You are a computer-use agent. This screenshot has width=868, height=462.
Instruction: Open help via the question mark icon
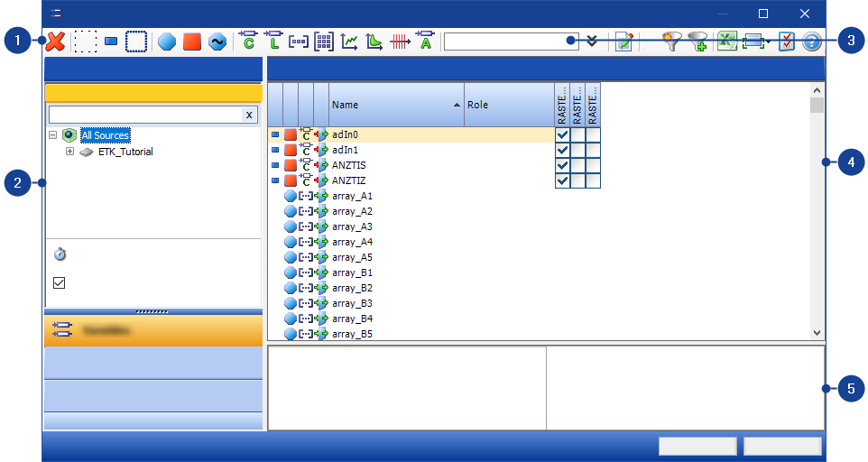pyautogui.click(x=812, y=42)
